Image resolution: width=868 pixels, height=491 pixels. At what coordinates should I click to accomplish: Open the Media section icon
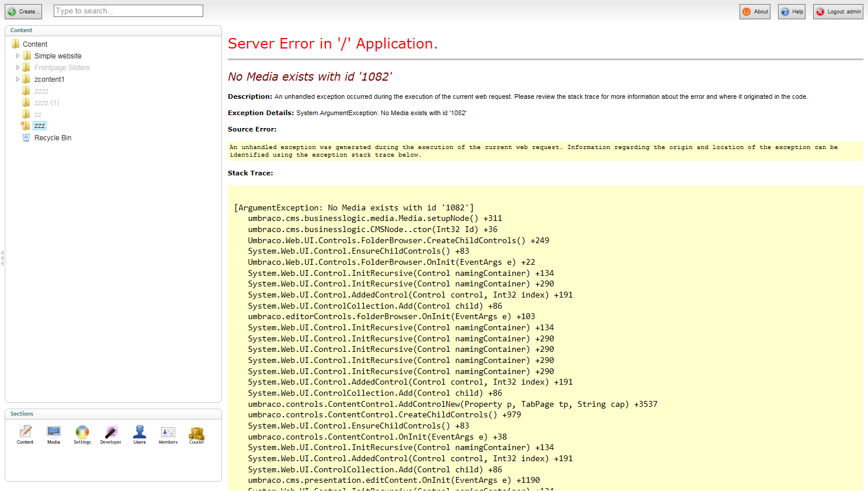click(54, 433)
